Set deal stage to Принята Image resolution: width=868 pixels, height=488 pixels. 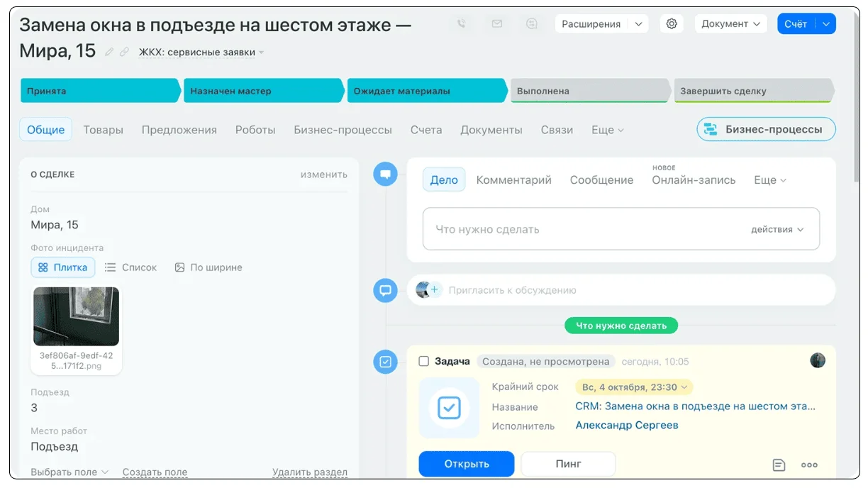point(100,91)
